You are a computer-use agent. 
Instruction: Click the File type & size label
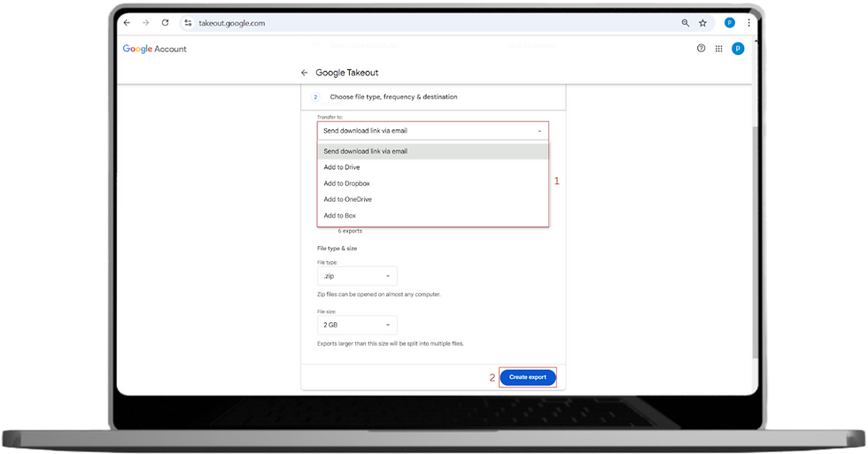(337, 249)
